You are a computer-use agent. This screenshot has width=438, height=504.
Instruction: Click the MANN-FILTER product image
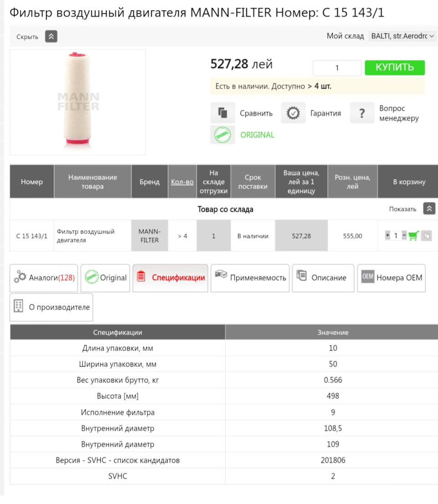[x=78, y=102]
